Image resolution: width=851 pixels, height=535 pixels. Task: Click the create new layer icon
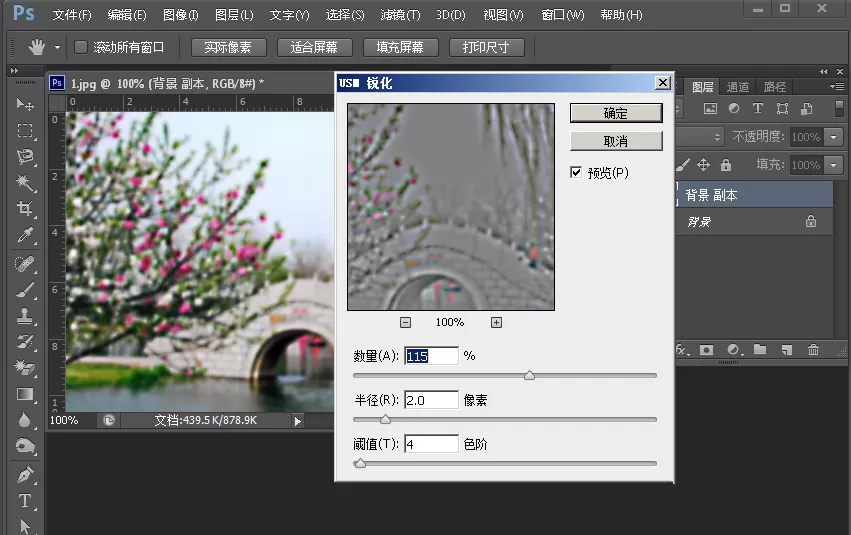[x=786, y=350]
